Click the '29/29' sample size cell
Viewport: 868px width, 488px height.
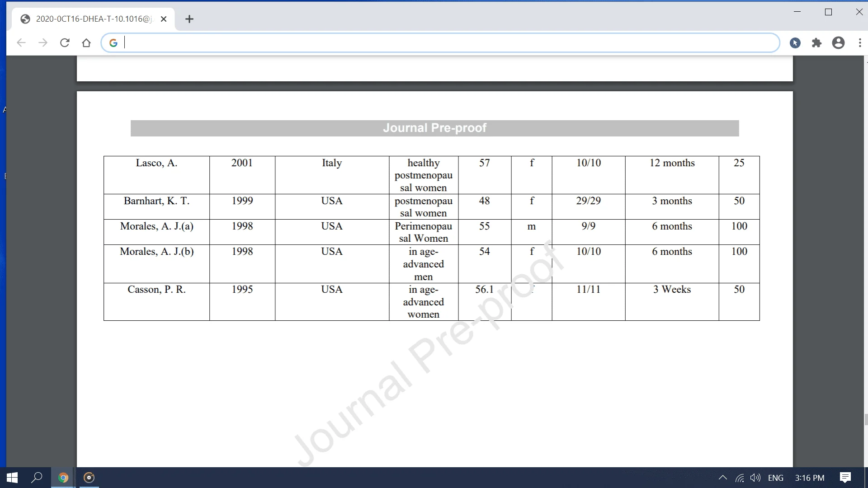point(589,207)
